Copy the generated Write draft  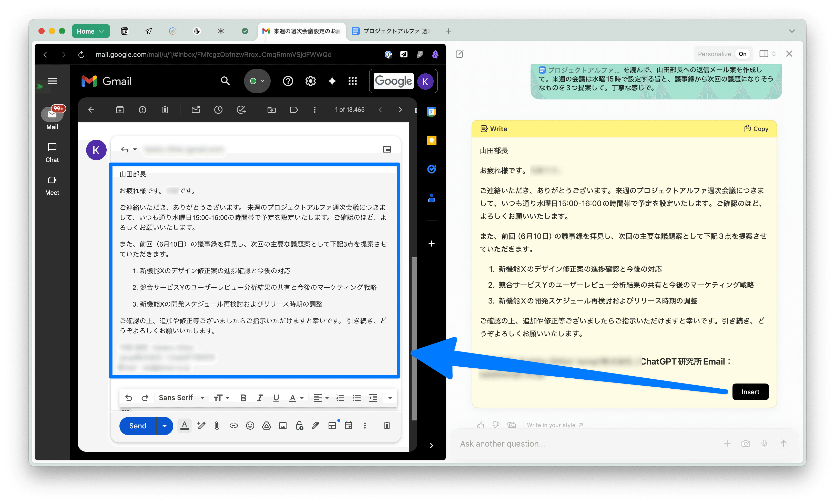pyautogui.click(x=756, y=129)
